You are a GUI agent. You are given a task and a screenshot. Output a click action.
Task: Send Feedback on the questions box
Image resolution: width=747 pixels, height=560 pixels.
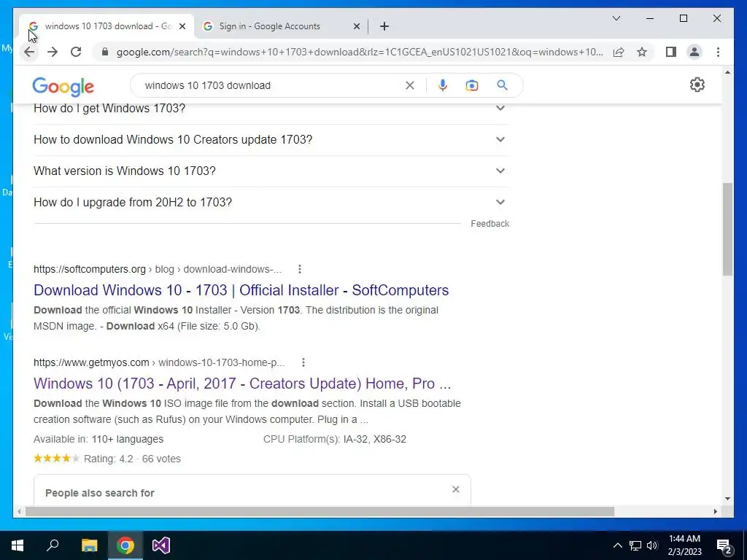tap(489, 224)
